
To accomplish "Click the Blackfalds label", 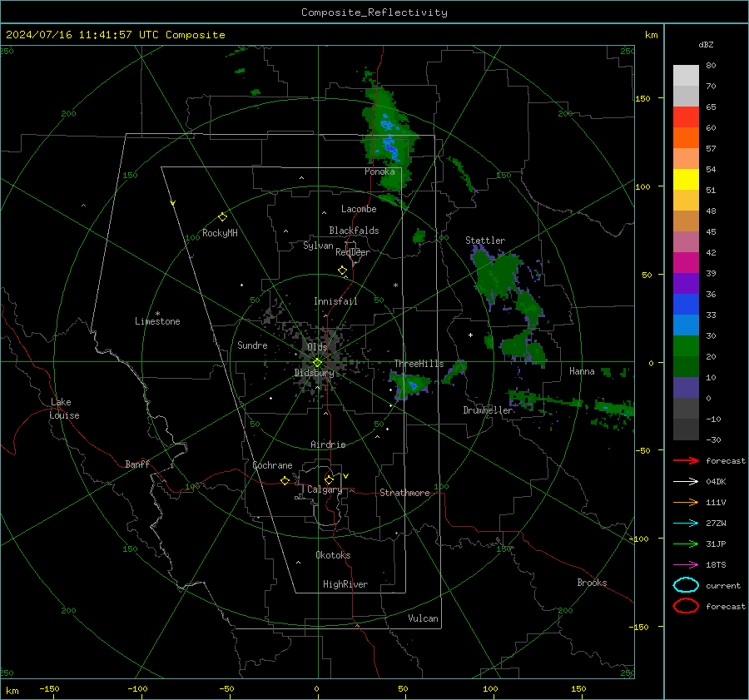I will click(354, 231).
